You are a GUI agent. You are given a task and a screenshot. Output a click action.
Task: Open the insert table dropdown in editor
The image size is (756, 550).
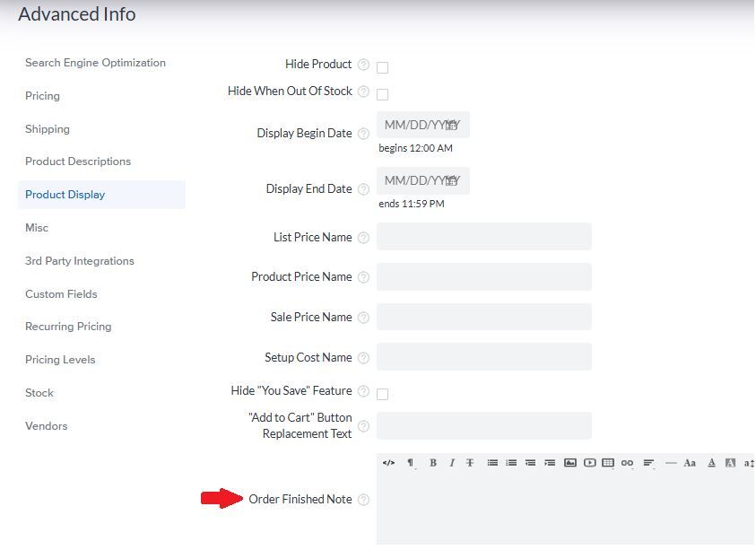coord(608,463)
